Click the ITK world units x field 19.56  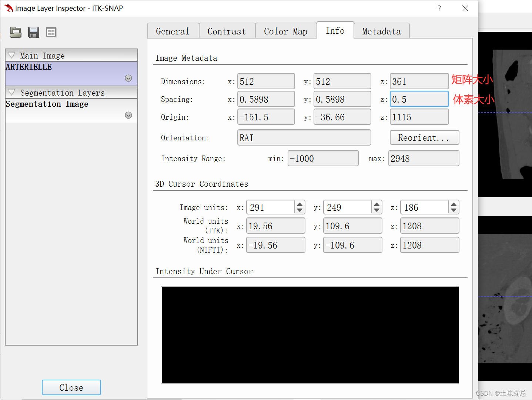click(x=276, y=226)
